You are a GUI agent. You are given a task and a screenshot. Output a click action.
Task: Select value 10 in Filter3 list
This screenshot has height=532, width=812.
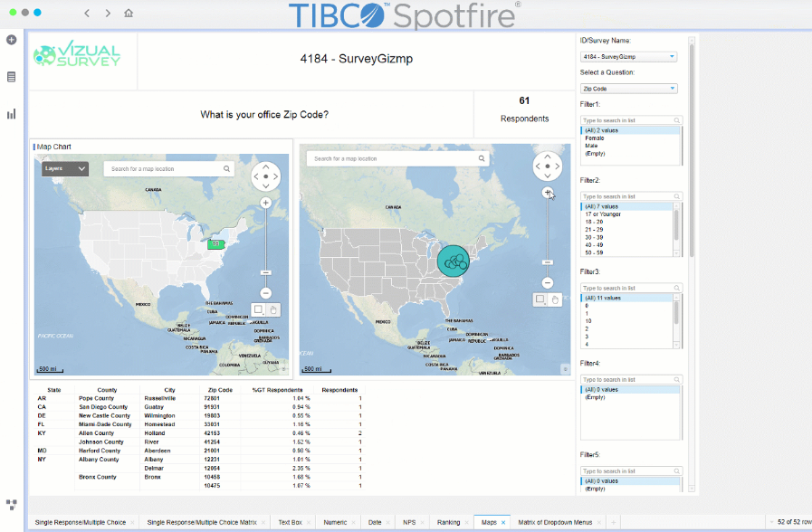pos(588,321)
